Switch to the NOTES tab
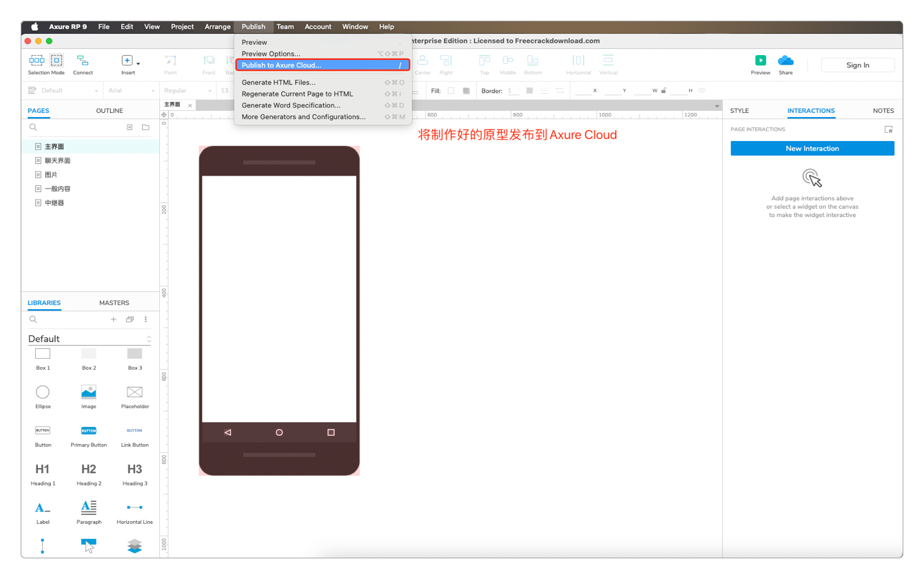This screenshot has width=924, height=579. tap(883, 110)
